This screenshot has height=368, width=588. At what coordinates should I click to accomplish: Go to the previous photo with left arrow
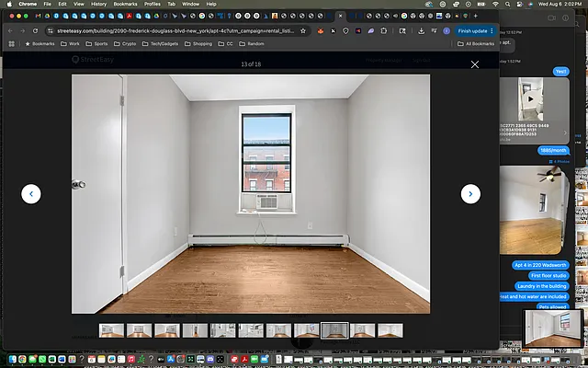(31, 193)
